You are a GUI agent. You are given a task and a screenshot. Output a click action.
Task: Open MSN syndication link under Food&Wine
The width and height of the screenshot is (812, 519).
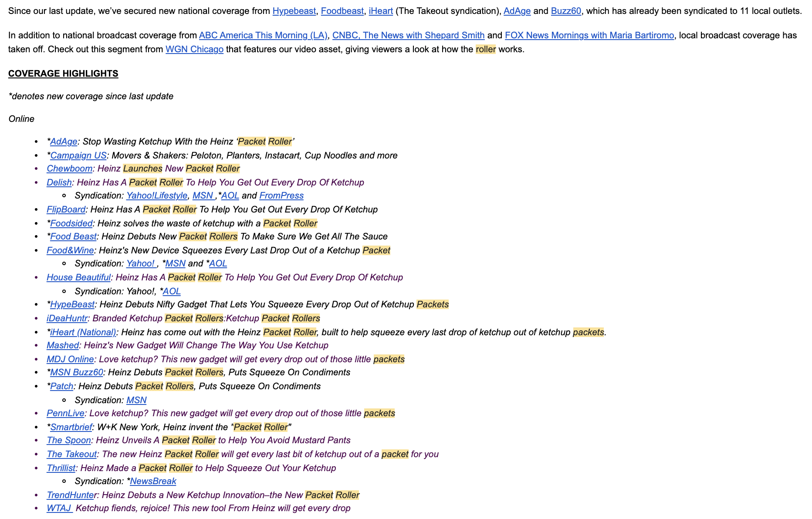pyautogui.click(x=176, y=263)
